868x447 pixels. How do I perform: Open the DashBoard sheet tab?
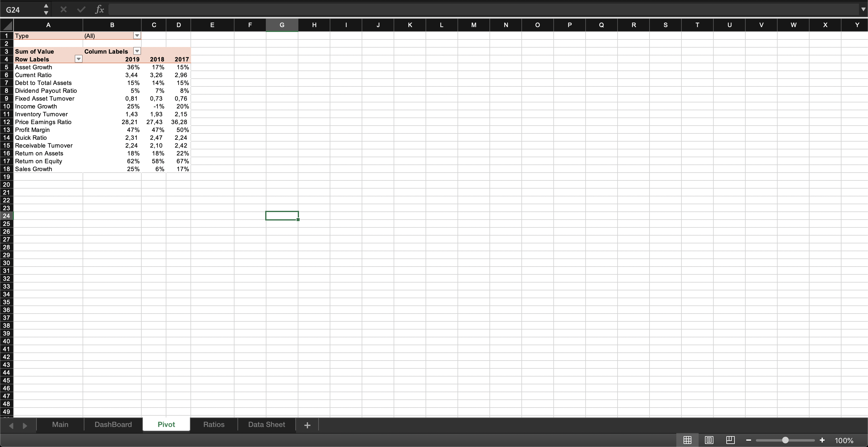tap(113, 424)
